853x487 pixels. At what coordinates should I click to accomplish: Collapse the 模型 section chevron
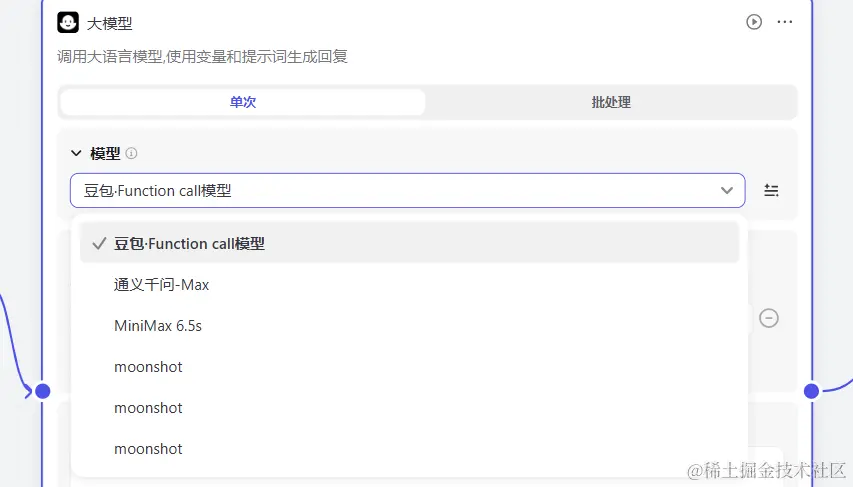click(76, 153)
